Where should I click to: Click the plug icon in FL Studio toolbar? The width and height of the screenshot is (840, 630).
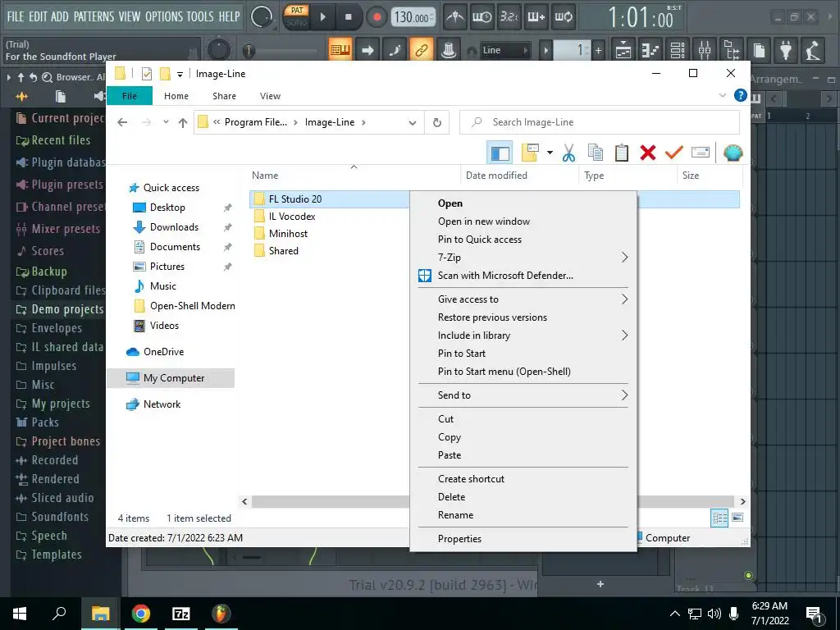786,50
